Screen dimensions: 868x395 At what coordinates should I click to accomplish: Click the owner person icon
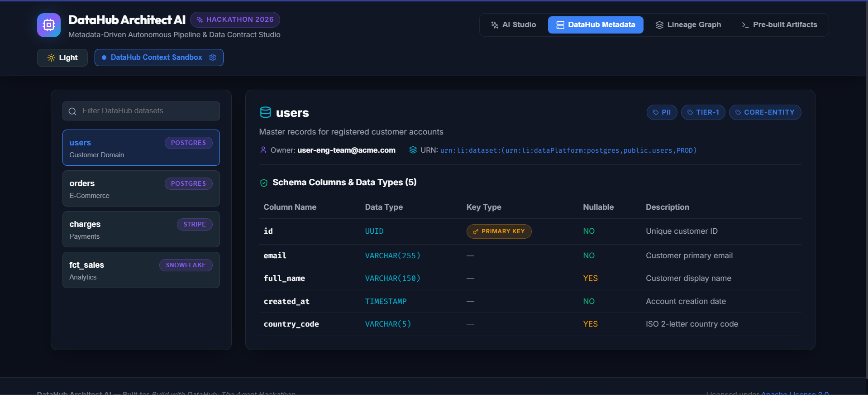(x=263, y=150)
